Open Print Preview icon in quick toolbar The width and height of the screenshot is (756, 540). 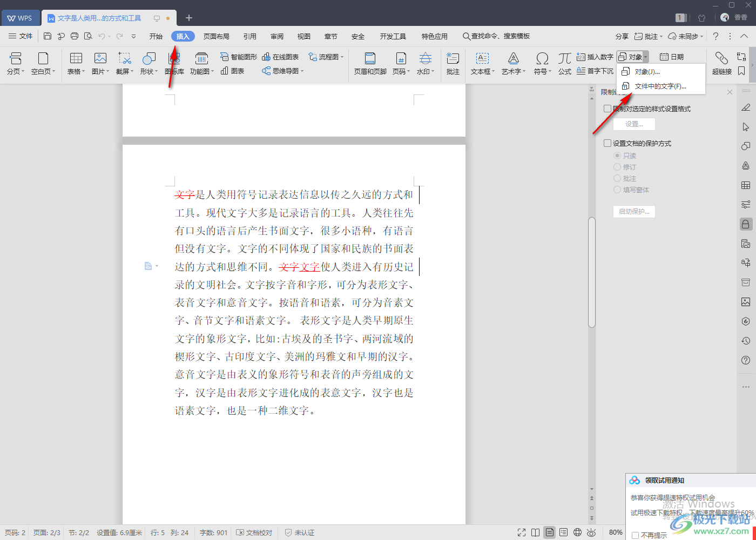88,36
